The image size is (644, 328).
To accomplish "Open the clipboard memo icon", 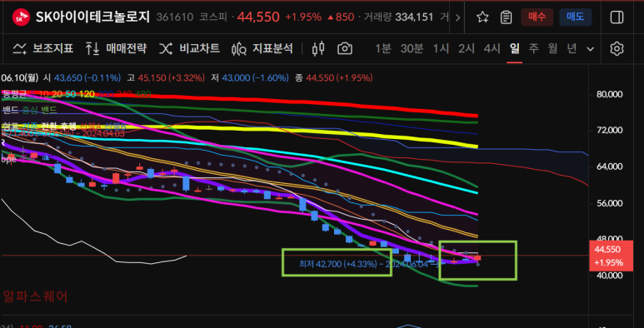I will (506, 17).
